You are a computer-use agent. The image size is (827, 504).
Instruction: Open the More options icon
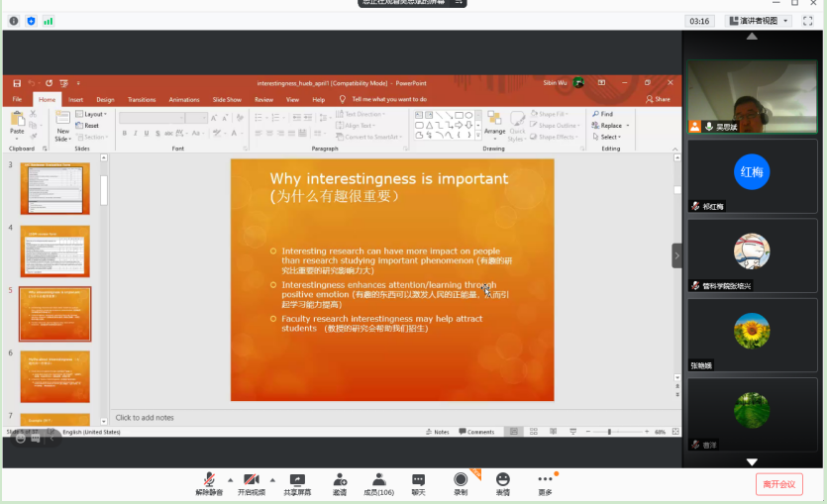[x=545, y=480]
